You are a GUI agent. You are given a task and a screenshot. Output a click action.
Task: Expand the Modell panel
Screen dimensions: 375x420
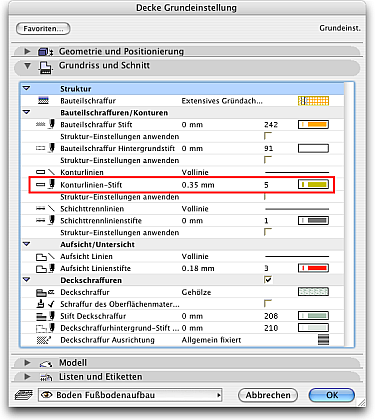[x=27, y=363]
